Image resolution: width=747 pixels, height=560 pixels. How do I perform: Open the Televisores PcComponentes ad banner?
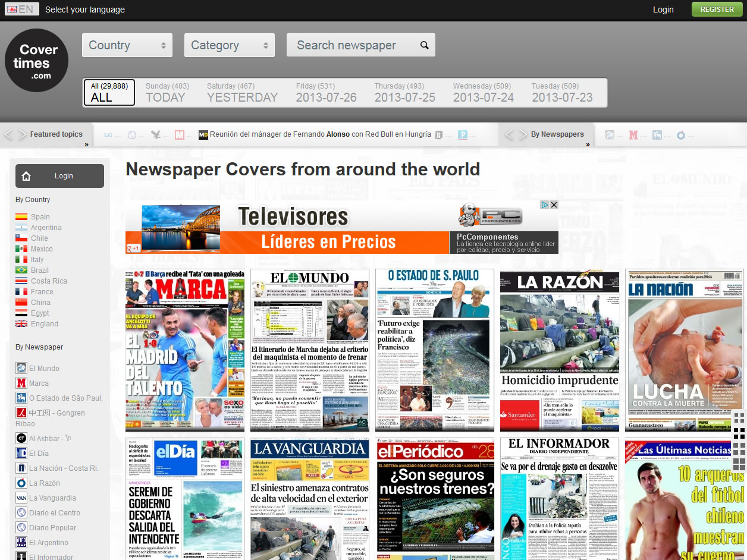tap(342, 227)
